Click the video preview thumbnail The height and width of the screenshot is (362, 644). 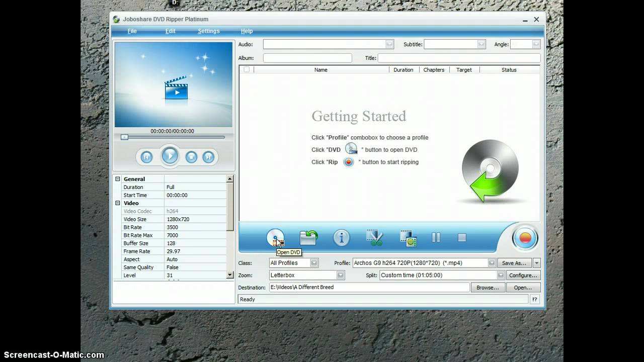[174, 84]
